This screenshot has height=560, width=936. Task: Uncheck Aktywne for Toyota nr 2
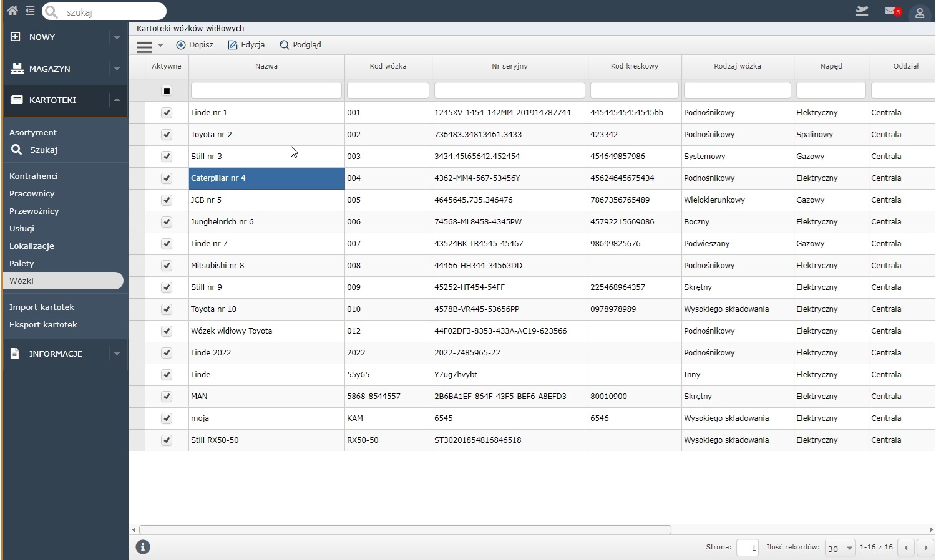click(167, 135)
